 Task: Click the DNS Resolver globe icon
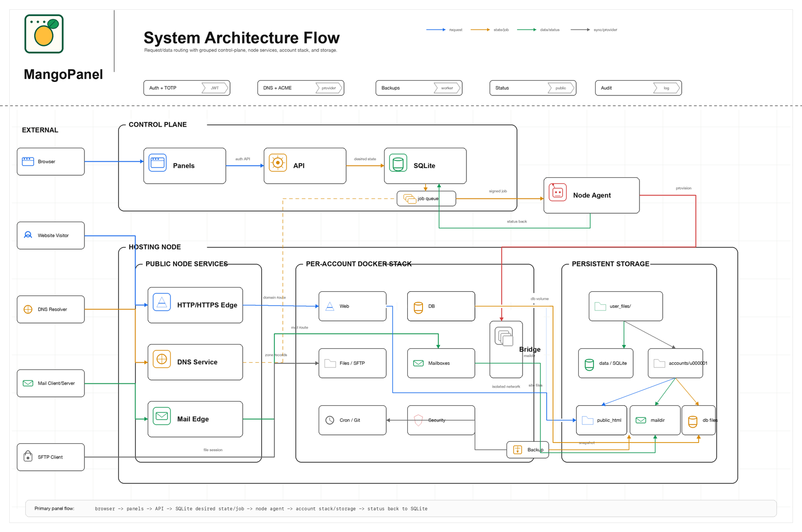28,309
